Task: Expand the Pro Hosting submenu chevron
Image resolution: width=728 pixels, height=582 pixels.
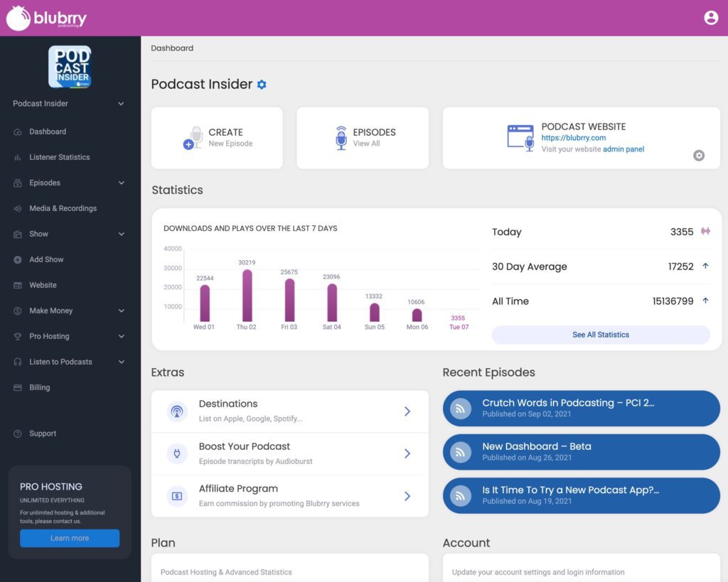Action: (x=121, y=336)
